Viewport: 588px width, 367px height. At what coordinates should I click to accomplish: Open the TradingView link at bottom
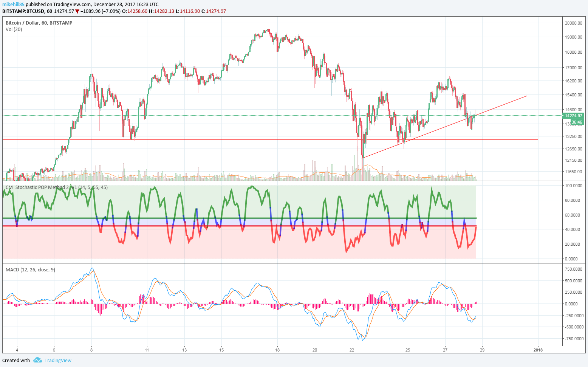[58, 360]
